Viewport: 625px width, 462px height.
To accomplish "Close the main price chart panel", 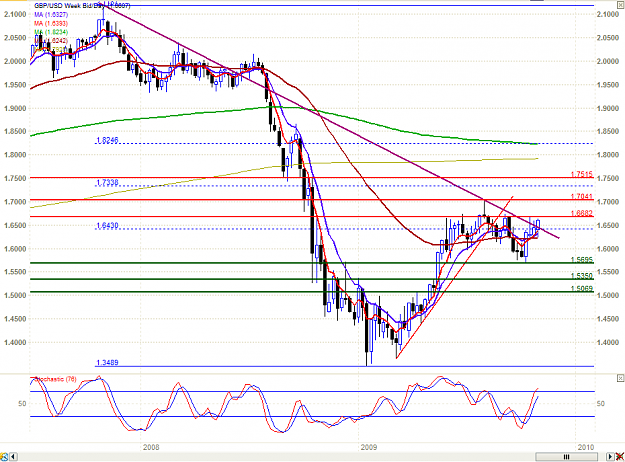I will pos(620,5).
